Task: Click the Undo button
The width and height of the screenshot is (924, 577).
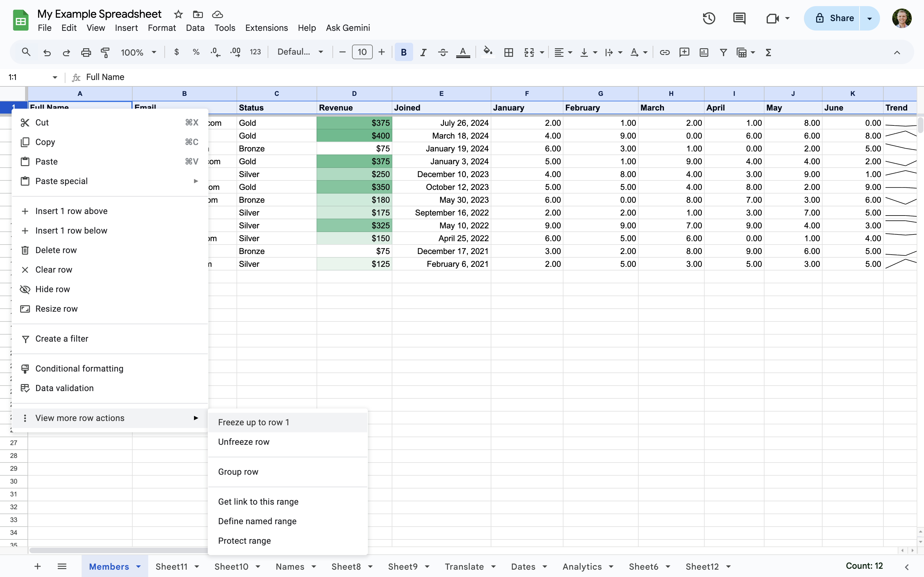Action: pos(47,52)
